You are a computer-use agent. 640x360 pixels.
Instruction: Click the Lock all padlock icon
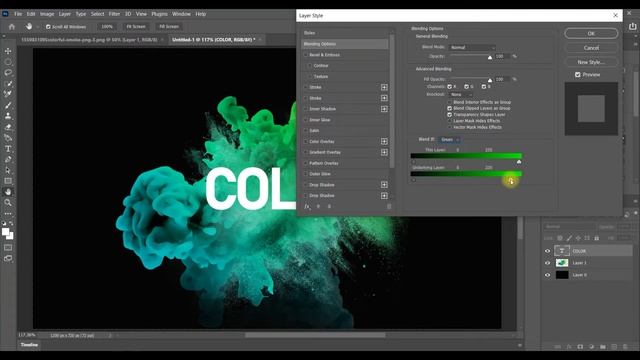click(x=596, y=238)
